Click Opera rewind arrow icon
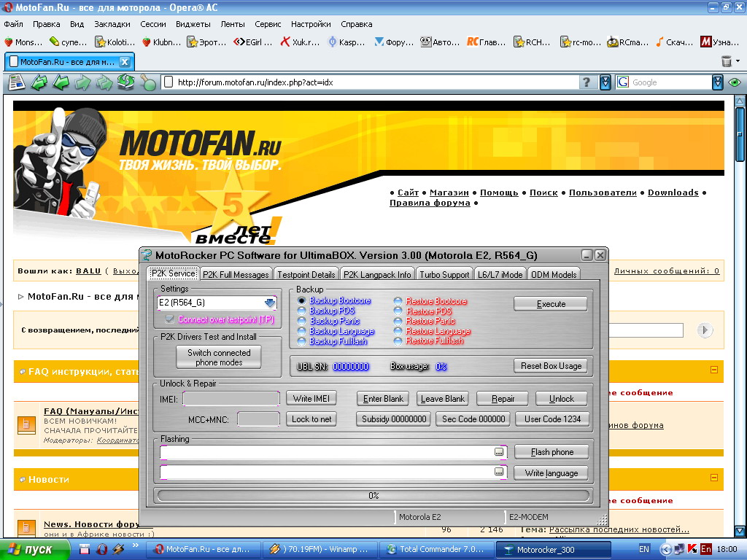 point(39,82)
